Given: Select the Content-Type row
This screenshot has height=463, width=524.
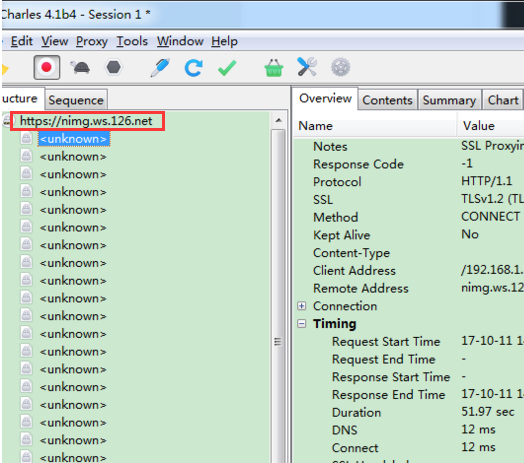Looking at the screenshot, I should point(409,253).
